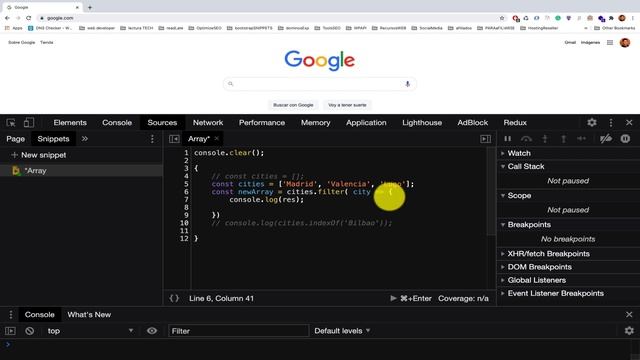Select the inspect element picker icon
Viewport: 640px width, 360px height.
tap(11, 122)
